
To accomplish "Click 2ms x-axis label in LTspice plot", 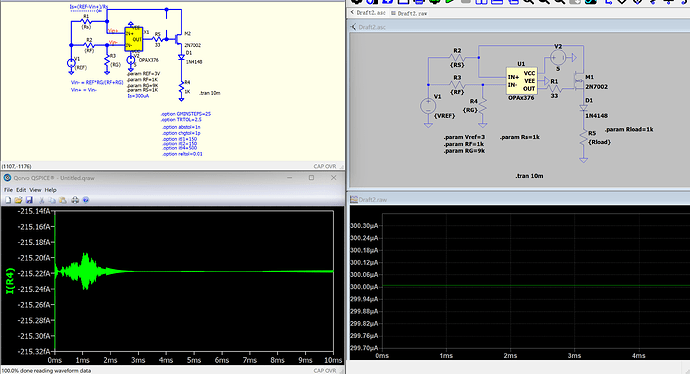I will click(x=510, y=356).
